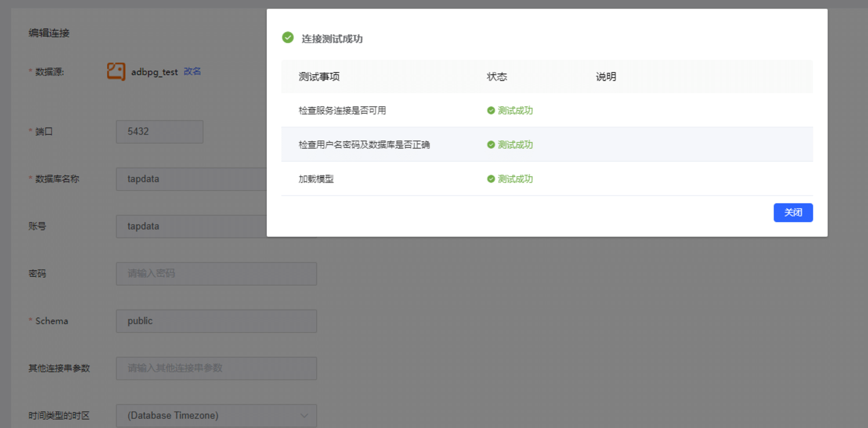The height and width of the screenshot is (428, 868).
Task: Click the green check icon for 检查服务连接是否可用
Action: 491,110
